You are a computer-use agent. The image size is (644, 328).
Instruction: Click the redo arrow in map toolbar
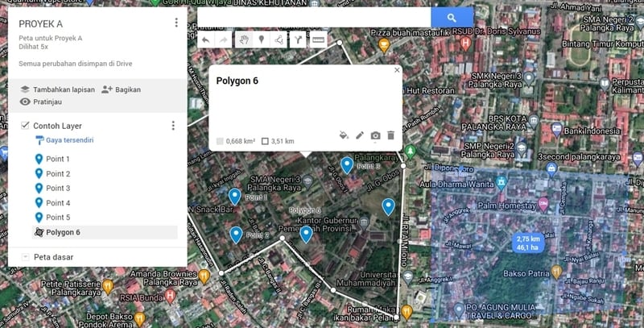tap(224, 39)
